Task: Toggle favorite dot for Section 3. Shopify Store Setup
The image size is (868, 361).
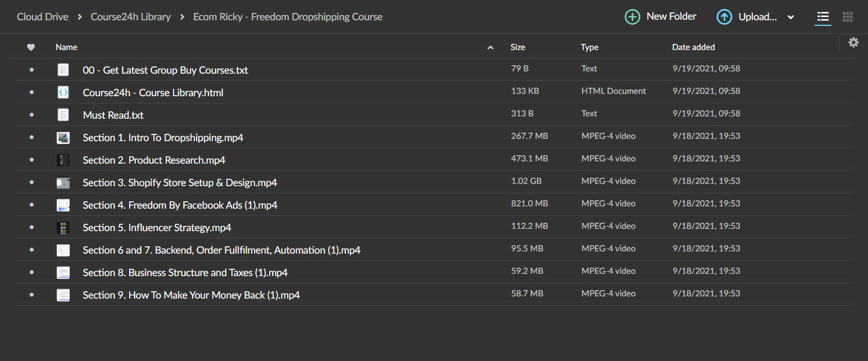Action: pyautogui.click(x=31, y=182)
